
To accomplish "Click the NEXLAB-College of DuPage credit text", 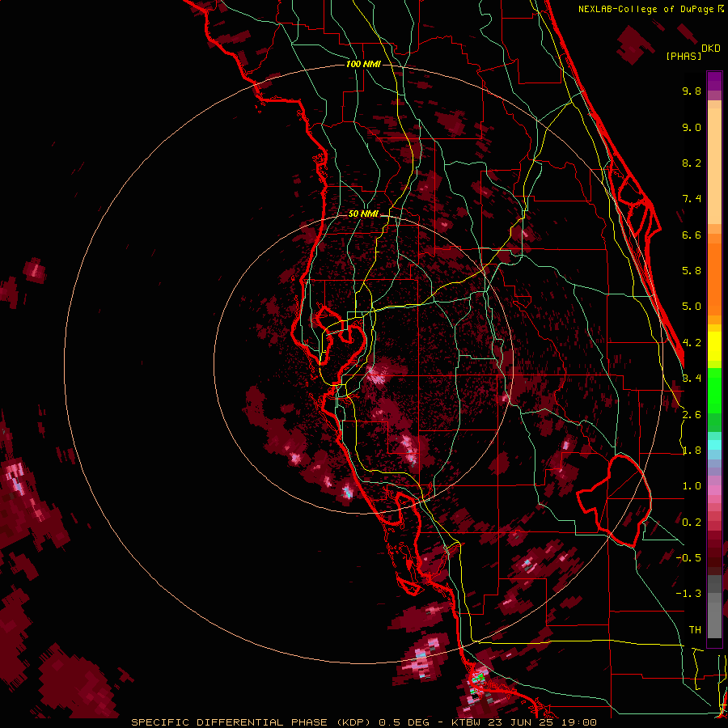I will [x=645, y=9].
